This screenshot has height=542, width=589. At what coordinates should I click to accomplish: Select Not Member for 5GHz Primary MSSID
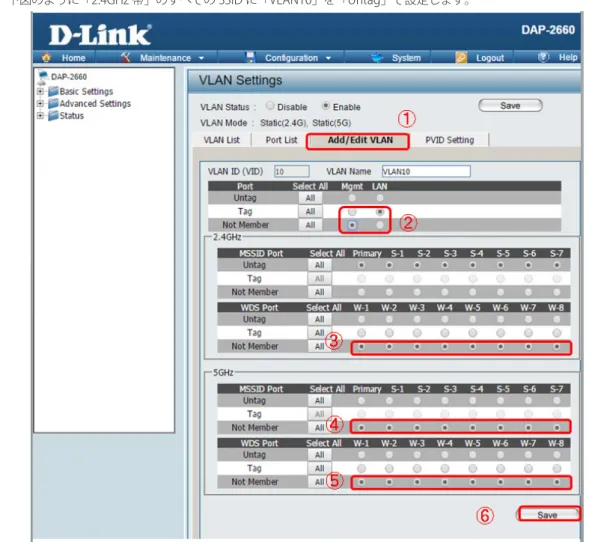(361, 427)
